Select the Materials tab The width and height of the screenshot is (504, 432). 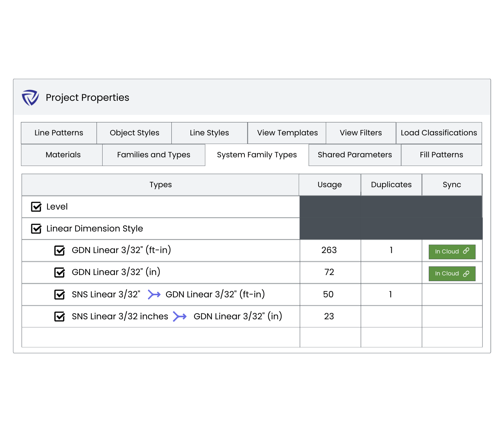click(63, 155)
